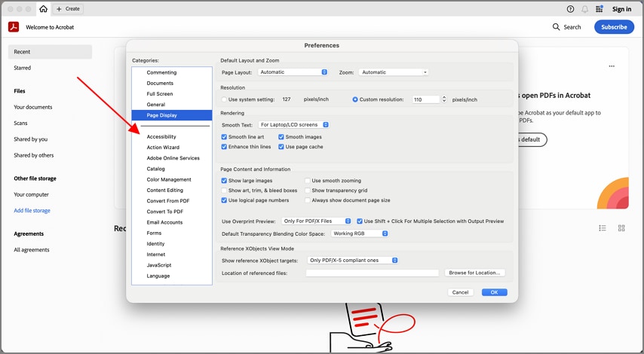Open Default Transparency Blending Color Space dropdown
This screenshot has width=644, height=354.
(x=360, y=233)
